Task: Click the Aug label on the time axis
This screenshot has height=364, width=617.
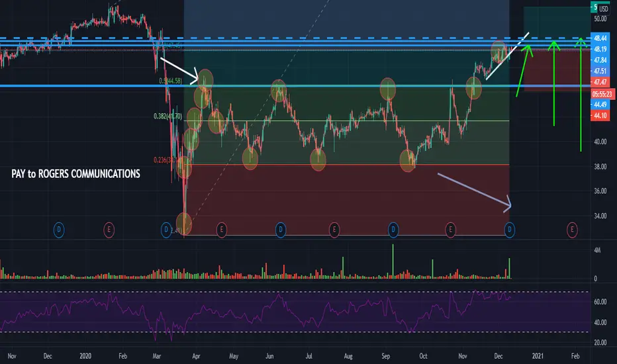Action: [x=348, y=356]
